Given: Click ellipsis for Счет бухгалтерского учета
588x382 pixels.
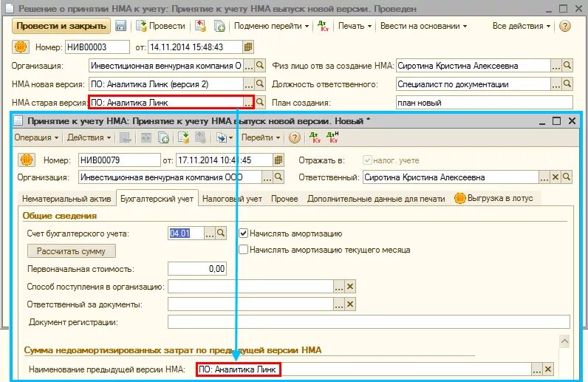Looking at the screenshot, I should tap(210, 233).
